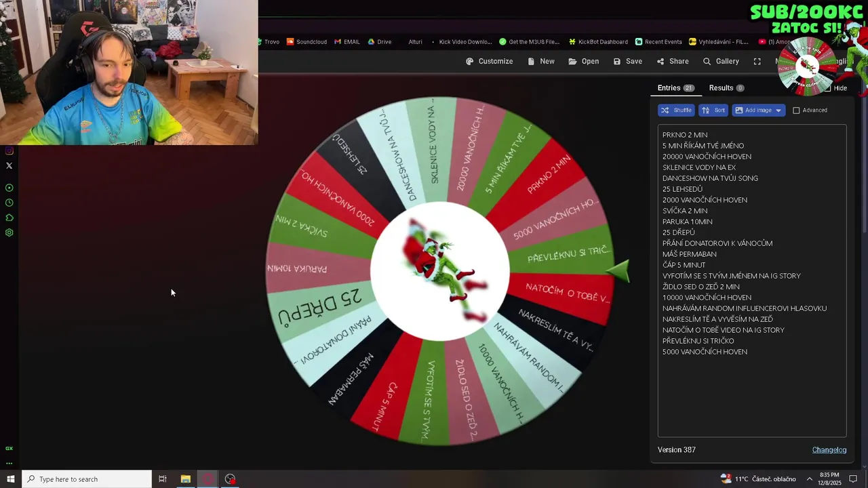Viewport: 868px width, 488px height.
Task: Open OBS Studio from the taskbar
Action: pos(231,479)
